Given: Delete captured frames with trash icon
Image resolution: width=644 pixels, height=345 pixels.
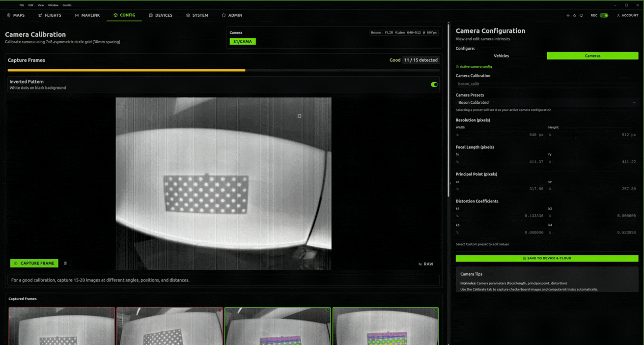Looking at the screenshot, I should pyautogui.click(x=65, y=263).
